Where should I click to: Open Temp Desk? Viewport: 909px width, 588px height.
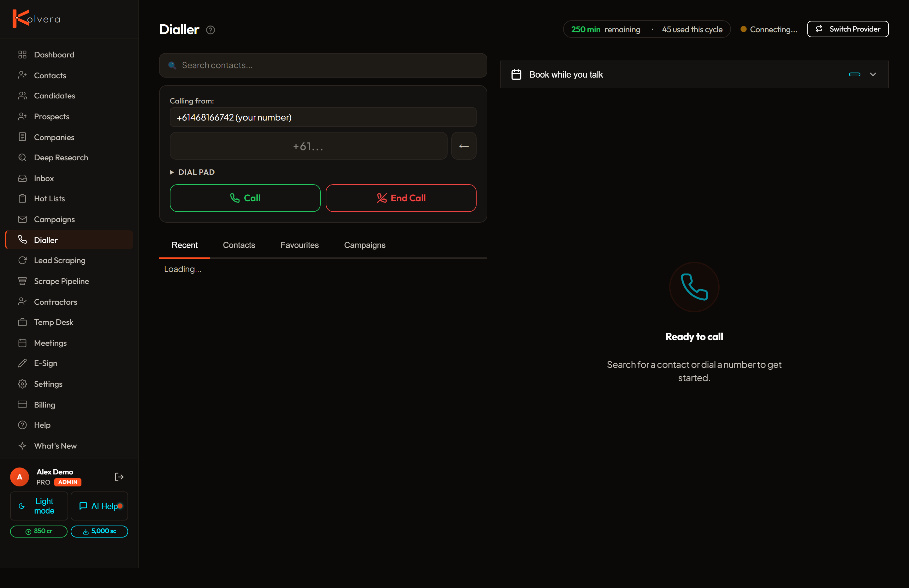69,322
